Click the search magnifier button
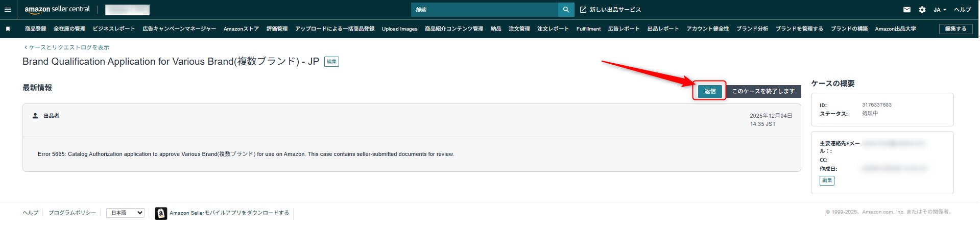This screenshot has height=236, width=980. point(566,10)
